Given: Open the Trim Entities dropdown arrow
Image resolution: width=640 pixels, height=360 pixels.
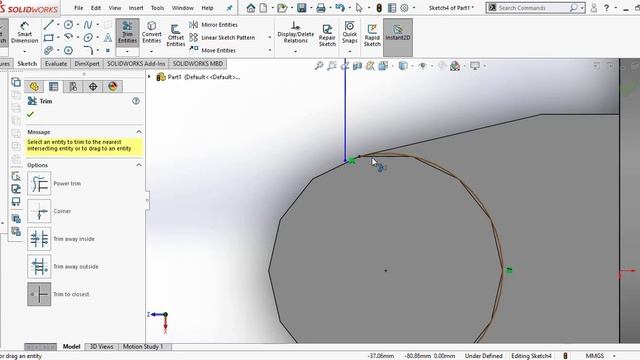Looking at the screenshot, I should click(x=127, y=52).
